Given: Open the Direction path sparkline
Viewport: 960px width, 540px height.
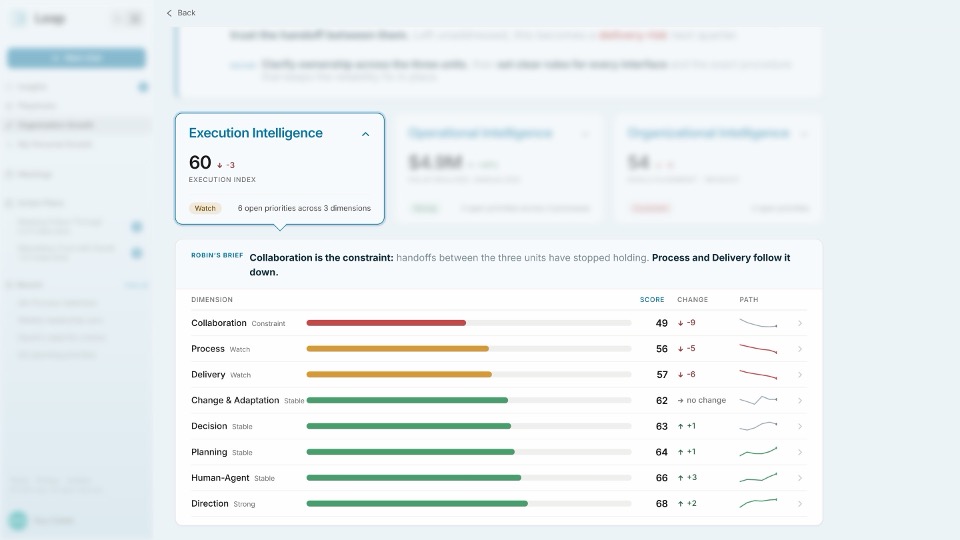Looking at the screenshot, I should tap(758, 503).
